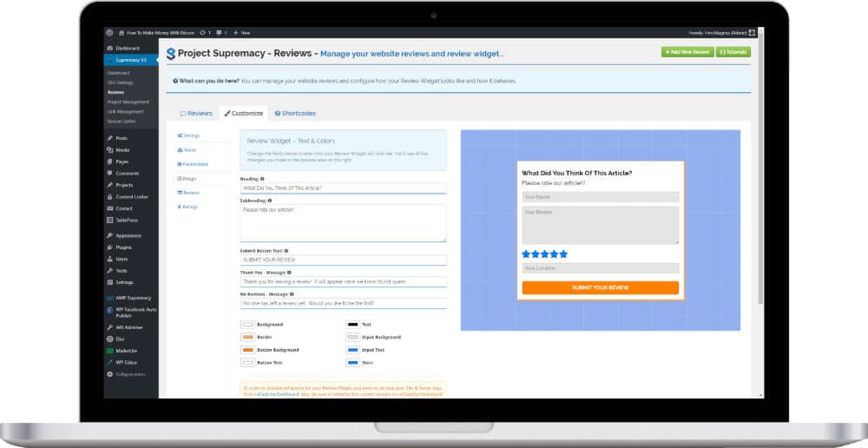Switch to the Reviews tab

tap(196, 114)
